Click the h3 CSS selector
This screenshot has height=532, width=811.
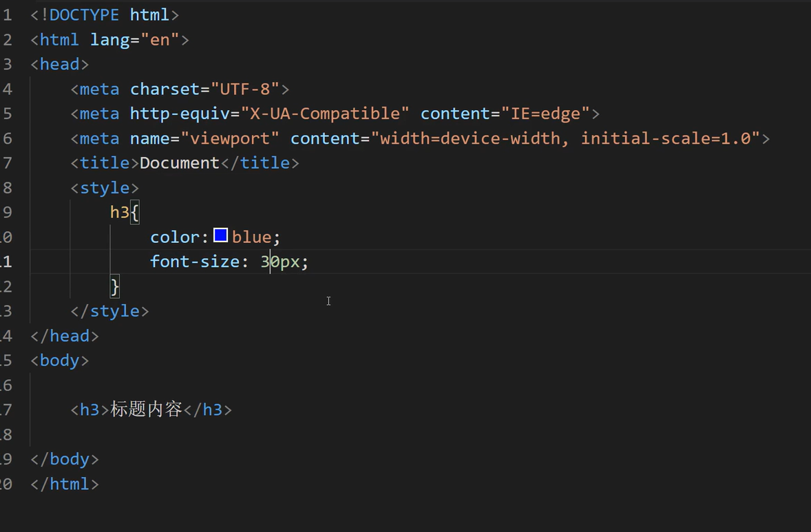click(x=119, y=213)
